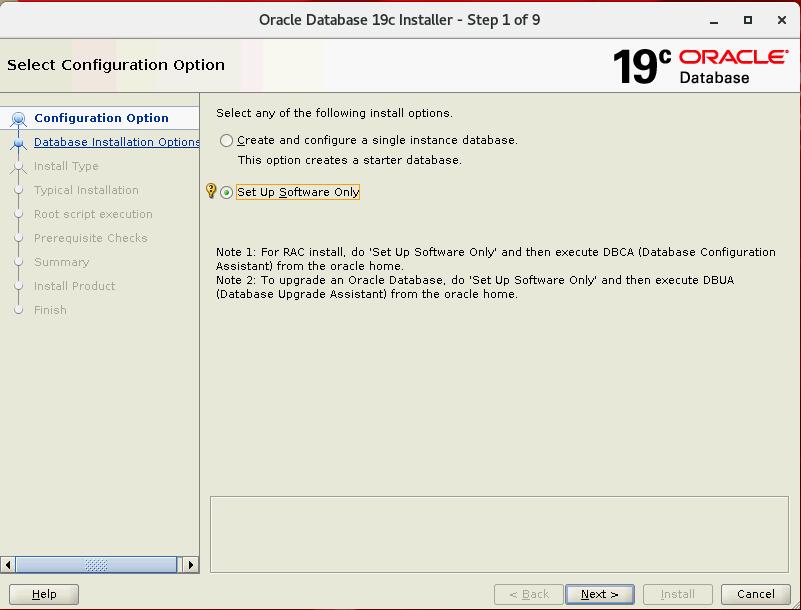
Task: Select Create and configure a single instance database
Action: pos(227,141)
